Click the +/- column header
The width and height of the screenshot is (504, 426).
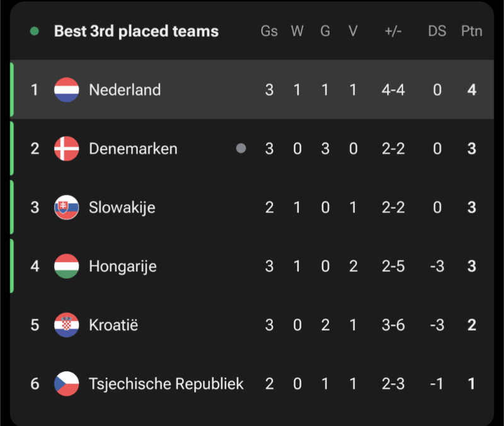point(393,31)
